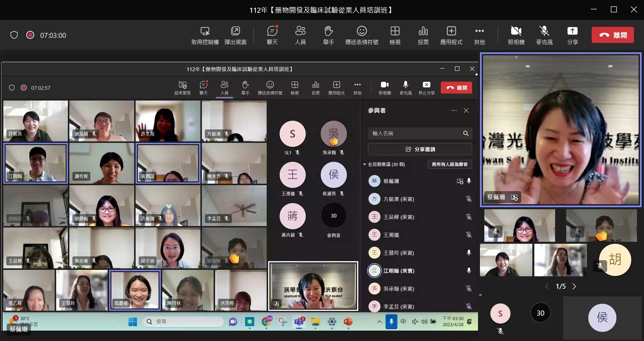The image size is (644, 341).
Task: Unmute the 麥克風 microphone in top toolbar
Action: point(544,35)
